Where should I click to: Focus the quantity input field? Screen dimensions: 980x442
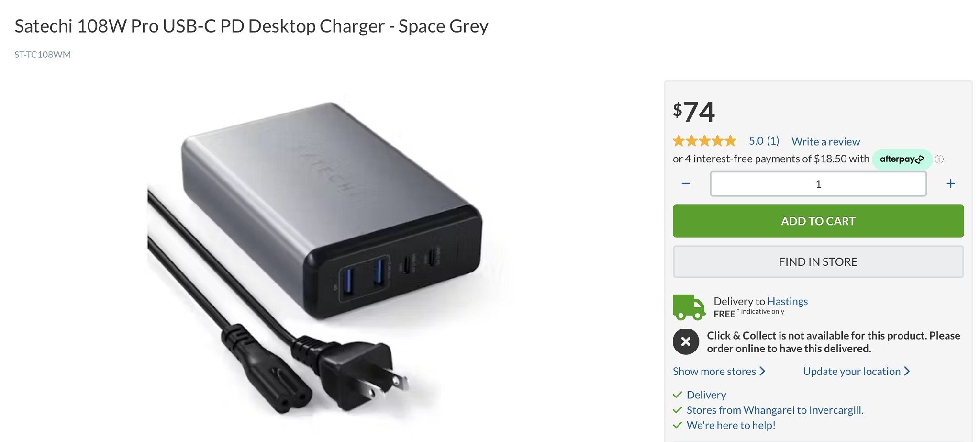pos(818,184)
